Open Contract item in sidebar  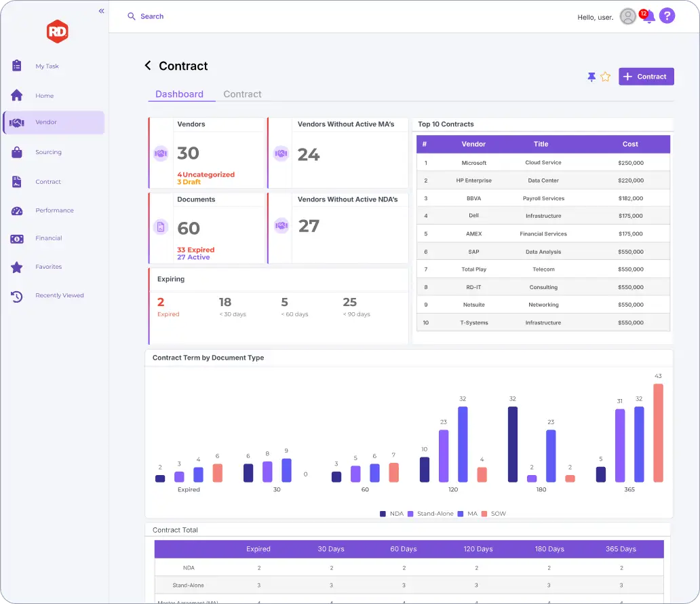[47, 182]
